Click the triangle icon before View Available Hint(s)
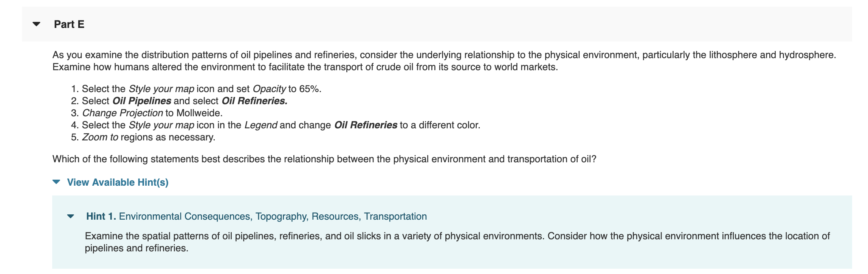Image resolution: width=868 pixels, height=274 pixels. tap(56, 182)
